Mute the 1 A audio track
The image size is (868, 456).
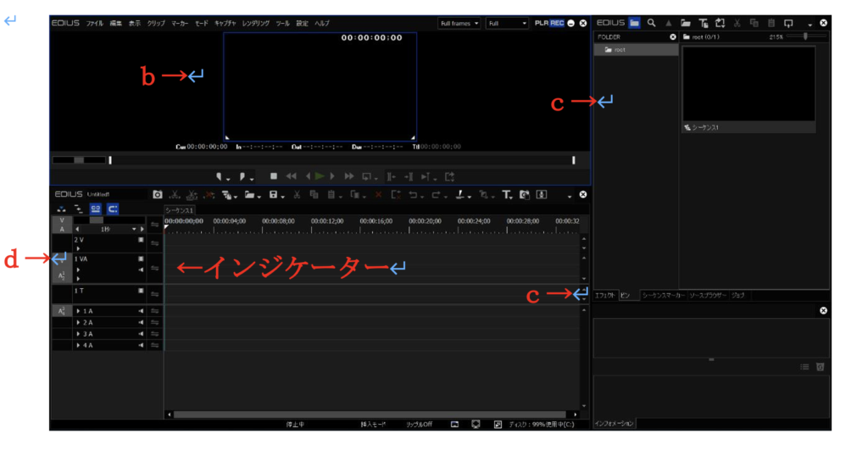tap(142, 311)
